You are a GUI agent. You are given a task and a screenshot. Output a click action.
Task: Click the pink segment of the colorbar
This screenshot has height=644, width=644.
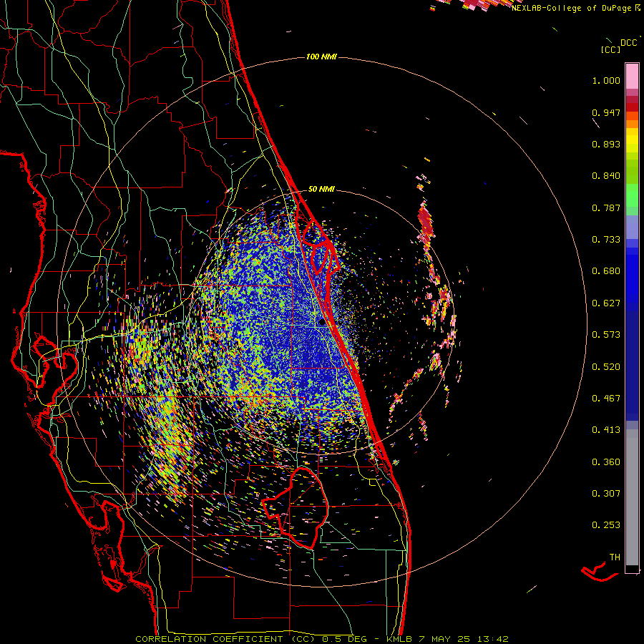point(632,76)
